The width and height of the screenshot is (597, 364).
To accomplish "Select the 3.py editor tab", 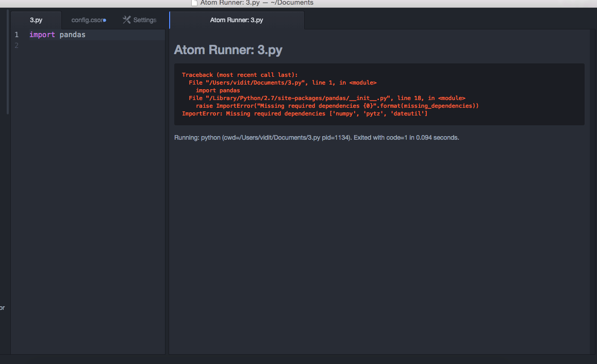I will 36,20.
